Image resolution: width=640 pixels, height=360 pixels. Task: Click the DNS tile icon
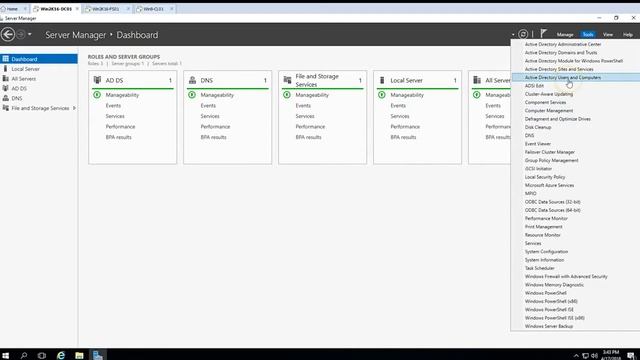point(192,80)
